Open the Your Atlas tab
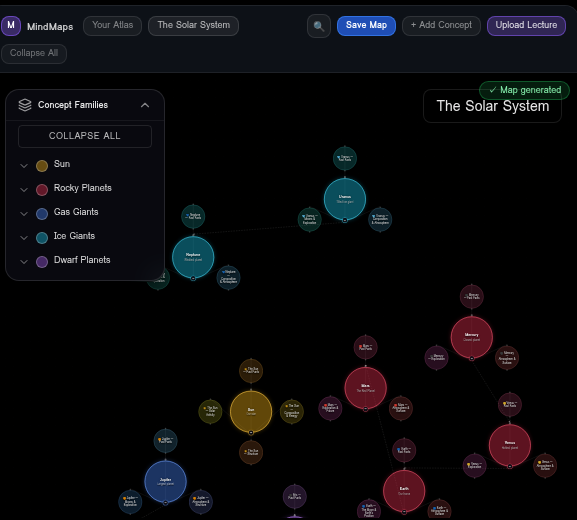The width and height of the screenshot is (577, 520). [x=113, y=25]
